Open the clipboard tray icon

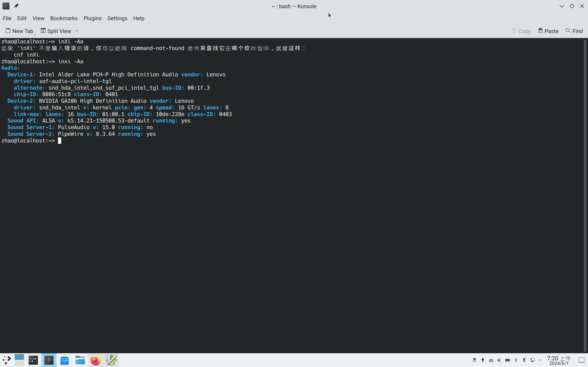(x=474, y=360)
